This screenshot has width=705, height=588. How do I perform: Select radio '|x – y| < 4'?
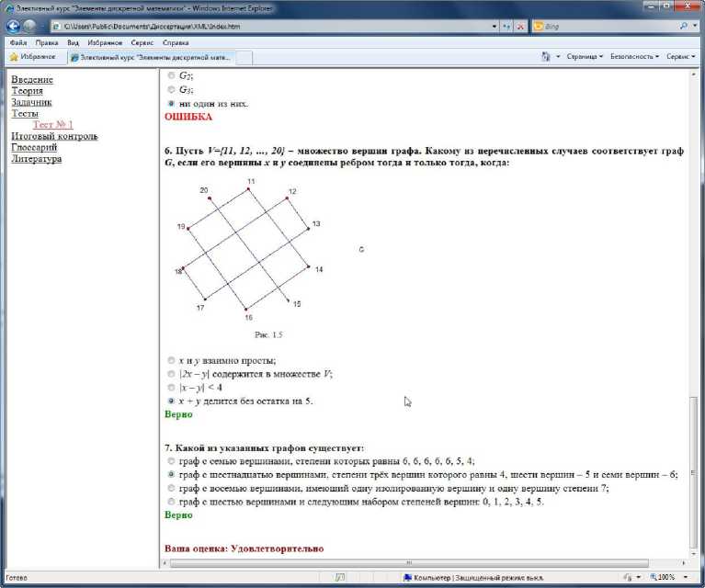(171, 388)
